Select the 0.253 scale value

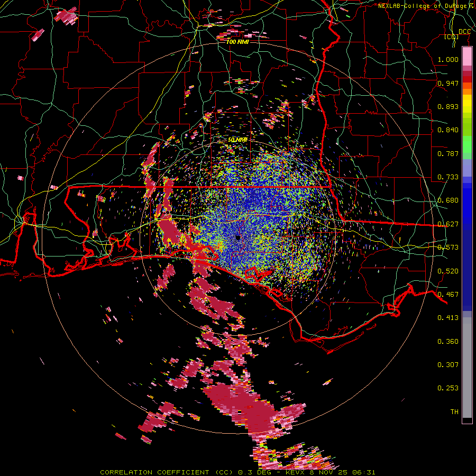(x=448, y=388)
